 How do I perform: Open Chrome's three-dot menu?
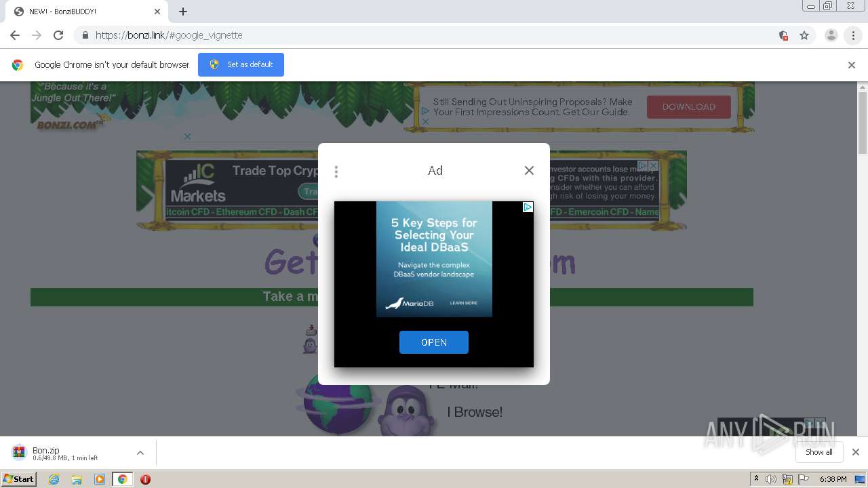[853, 35]
